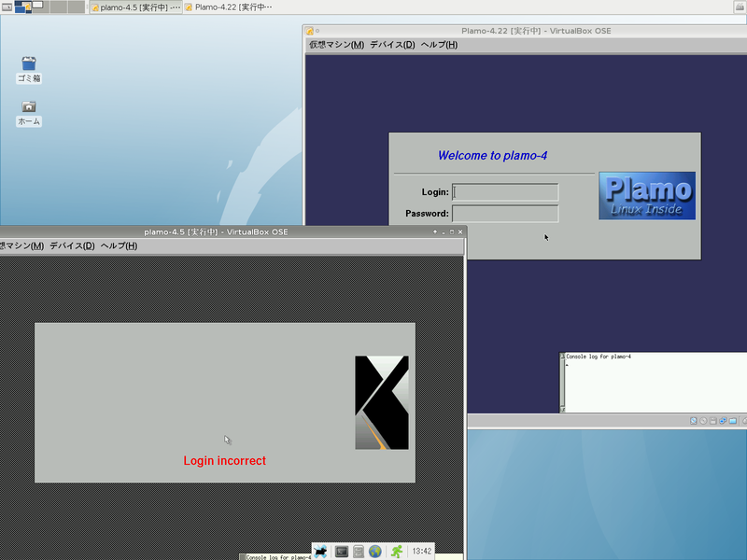
Task: Launch the web browser globe icon
Action: pyautogui.click(x=375, y=552)
